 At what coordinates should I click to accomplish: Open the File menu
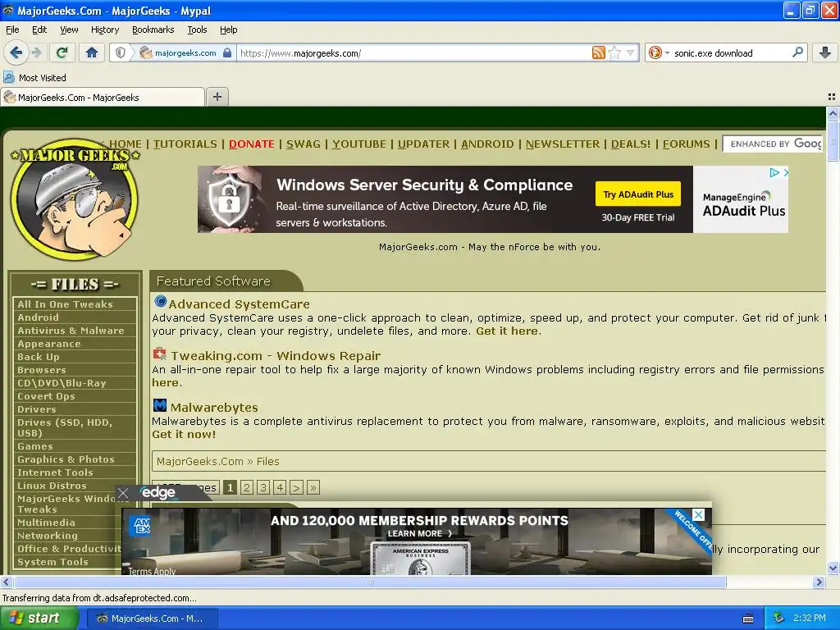tap(12, 30)
